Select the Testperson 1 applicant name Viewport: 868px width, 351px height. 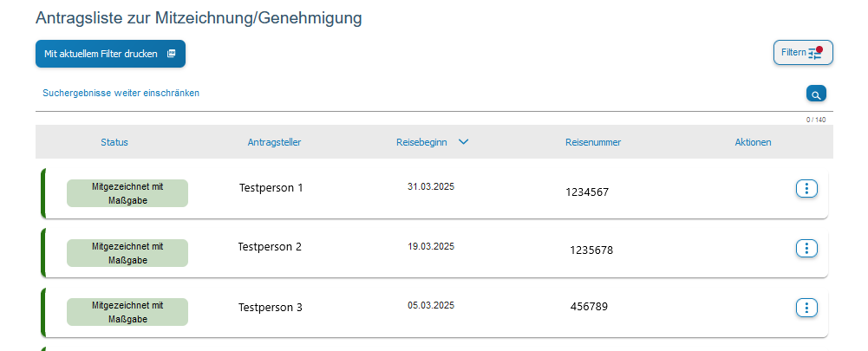[x=271, y=187]
